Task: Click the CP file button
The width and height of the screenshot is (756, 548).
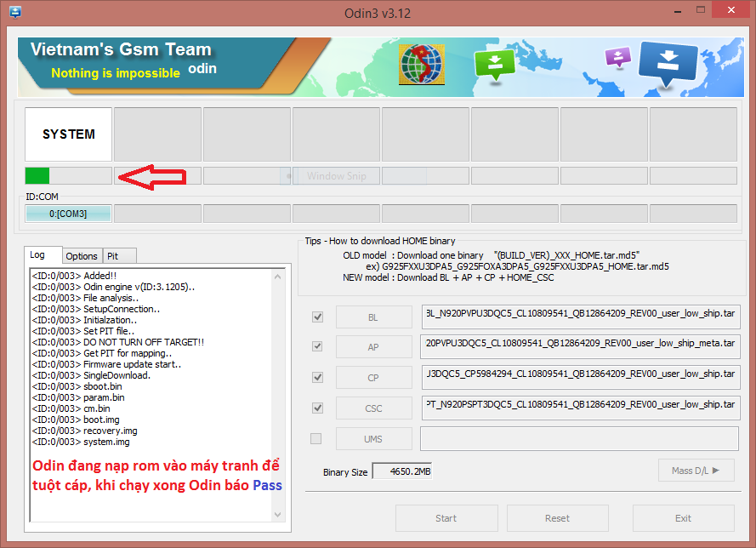Action: pyautogui.click(x=373, y=378)
